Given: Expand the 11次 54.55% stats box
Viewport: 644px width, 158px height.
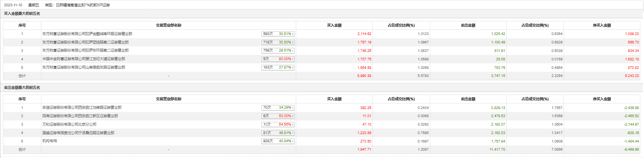Looking at the screenshot, I should [278, 124].
